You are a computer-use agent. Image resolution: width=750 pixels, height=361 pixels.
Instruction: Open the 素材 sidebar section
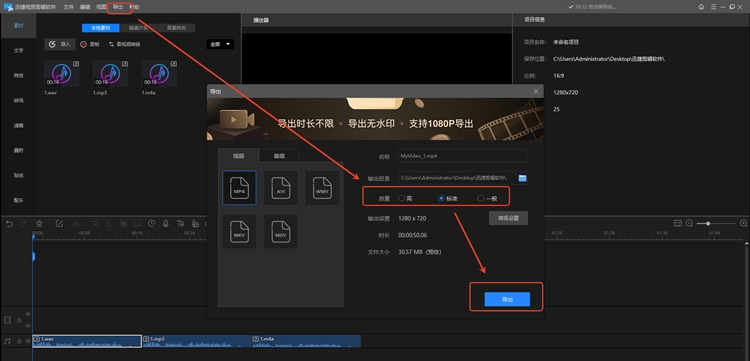click(x=18, y=25)
